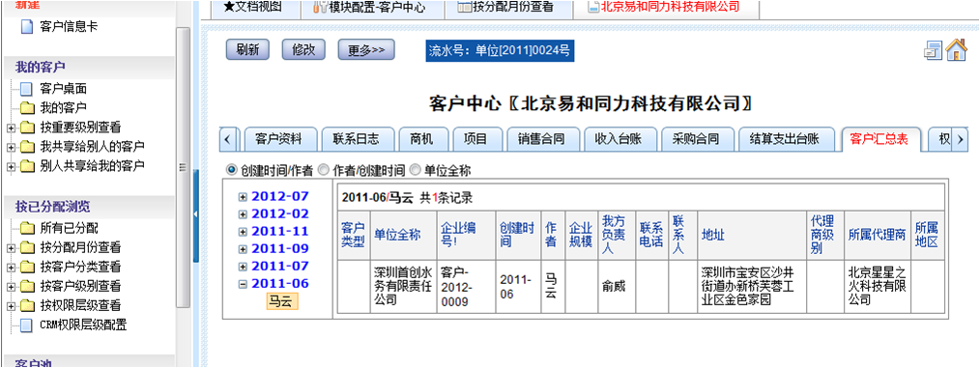Open the 我的客户 folder icon
This screenshot has height=368, width=980.
(x=27, y=108)
